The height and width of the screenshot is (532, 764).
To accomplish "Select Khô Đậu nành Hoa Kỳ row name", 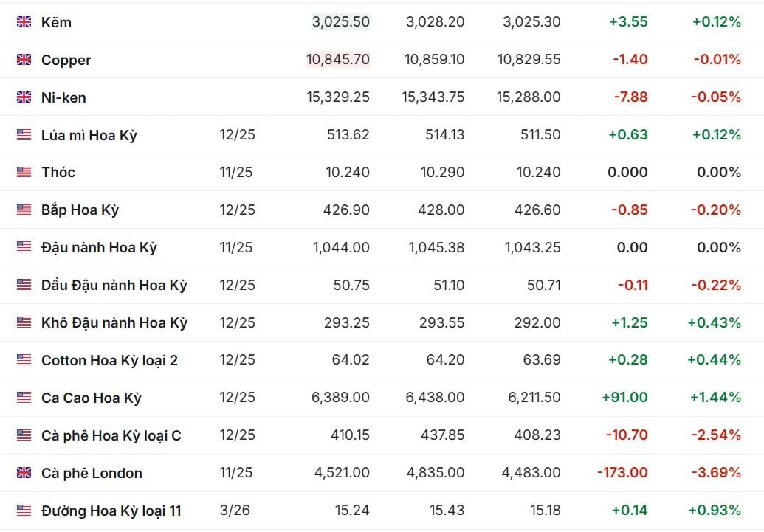I will click(114, 322).
